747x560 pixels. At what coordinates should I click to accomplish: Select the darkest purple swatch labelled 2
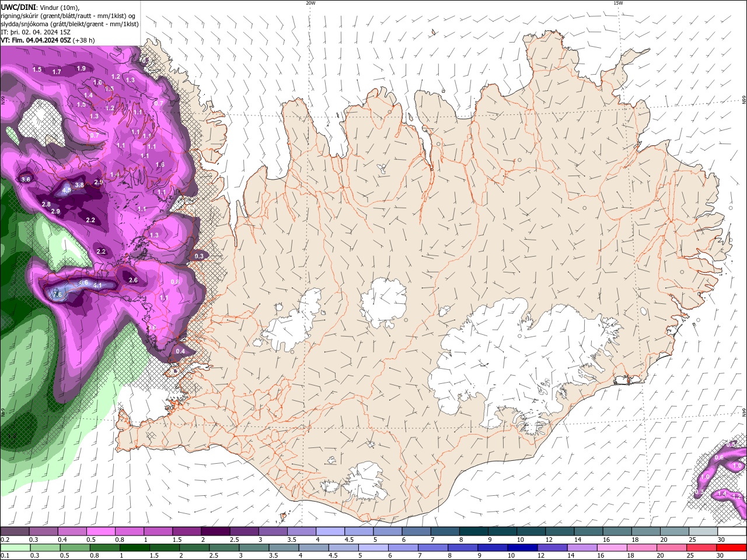point(215,531)
